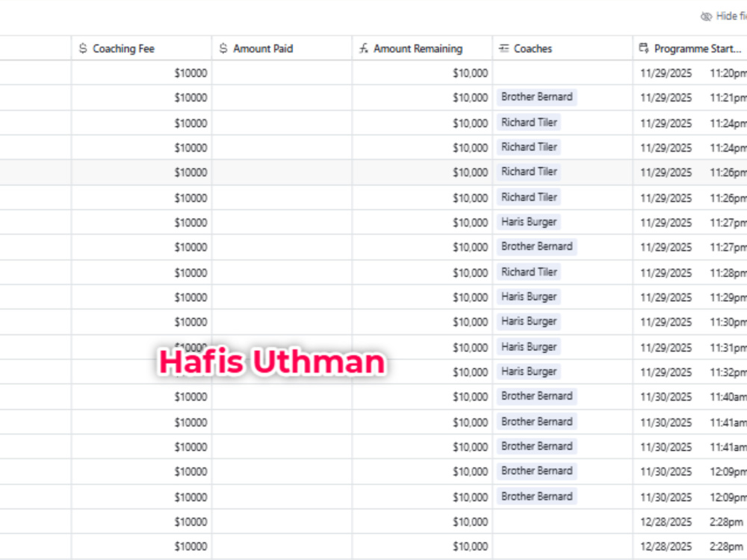Click the 11:21pm time value
This screenshot has height=560, width=747.
(728, 98)
